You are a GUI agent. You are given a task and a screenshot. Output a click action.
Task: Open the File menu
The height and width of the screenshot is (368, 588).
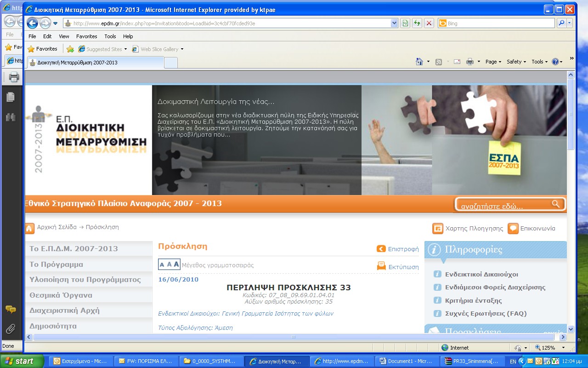[32, 36]
